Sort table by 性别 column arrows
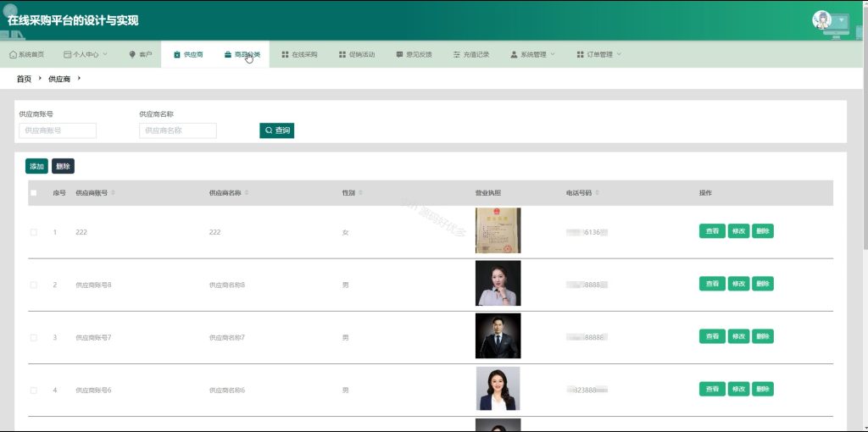Image resolution: width=868 pixels, height=432 pixels. 360,193
